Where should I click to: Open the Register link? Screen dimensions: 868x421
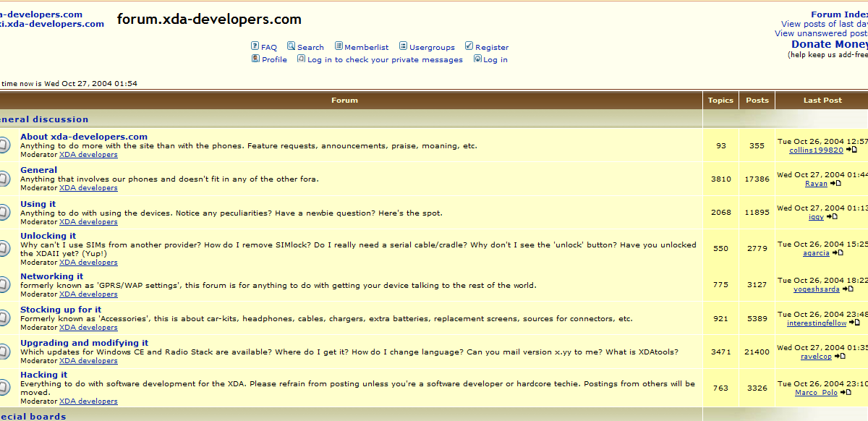click(x=492, y=48)
